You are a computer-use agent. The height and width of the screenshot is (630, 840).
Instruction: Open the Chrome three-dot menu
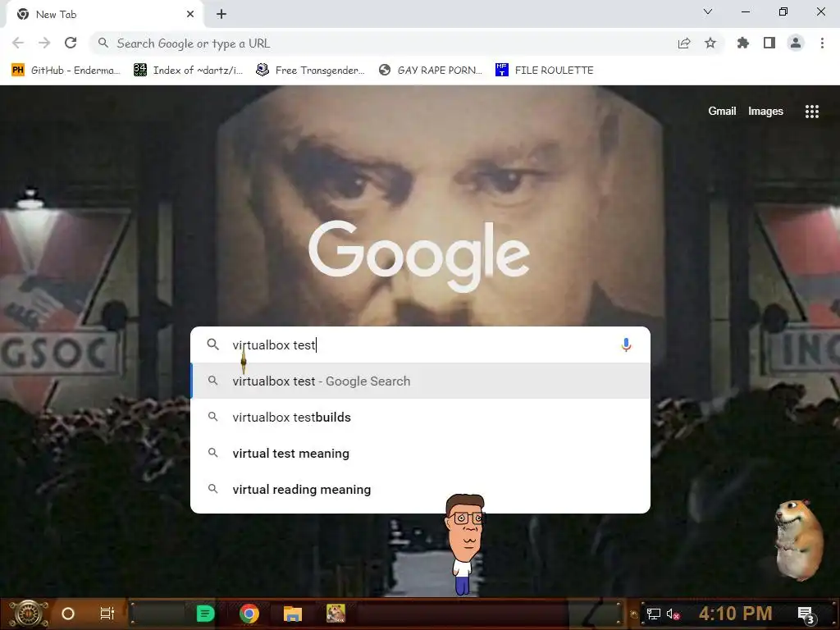(x=822, y=43)
